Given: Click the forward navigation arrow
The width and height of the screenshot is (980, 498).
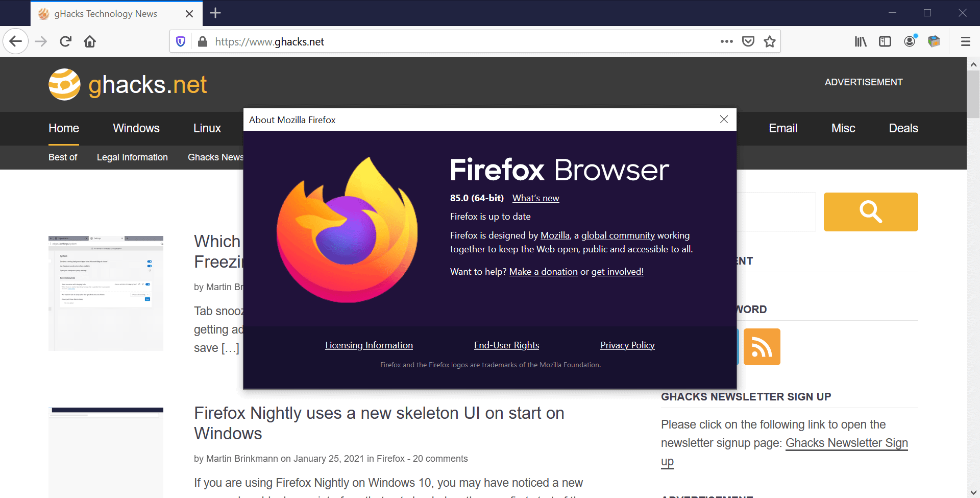Looking at the screenshot, I should (41, 41).
